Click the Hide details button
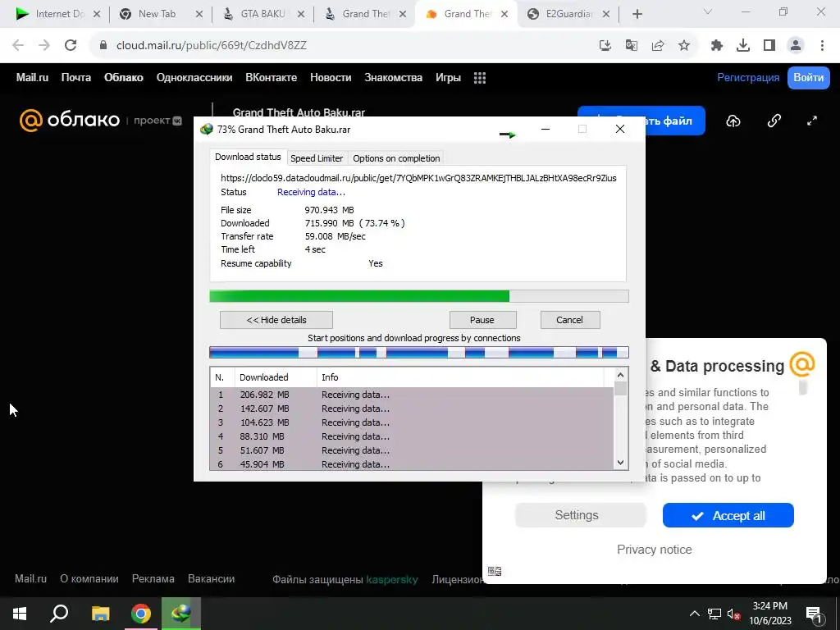840x630 pixels. coord(276,320)
